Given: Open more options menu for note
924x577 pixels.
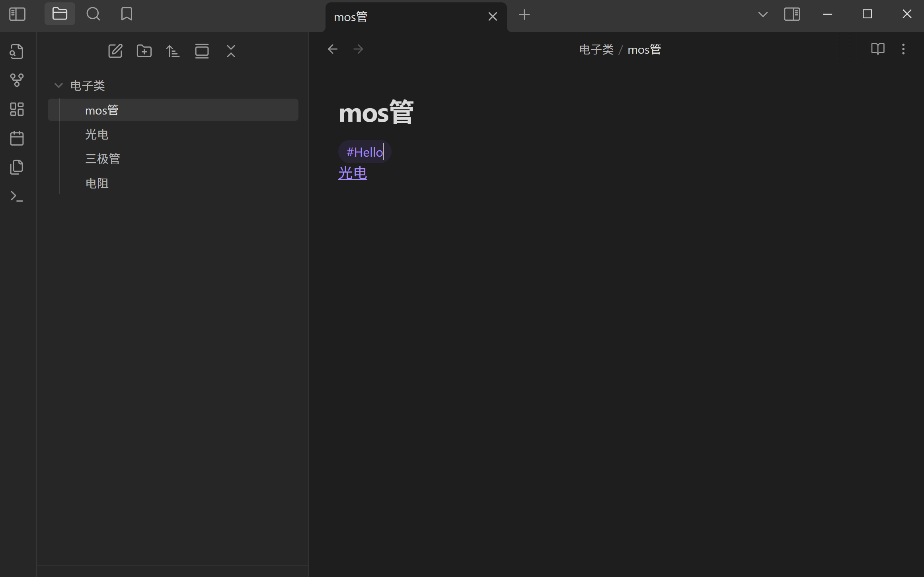Looking at the screenshot, I should 903,49.
